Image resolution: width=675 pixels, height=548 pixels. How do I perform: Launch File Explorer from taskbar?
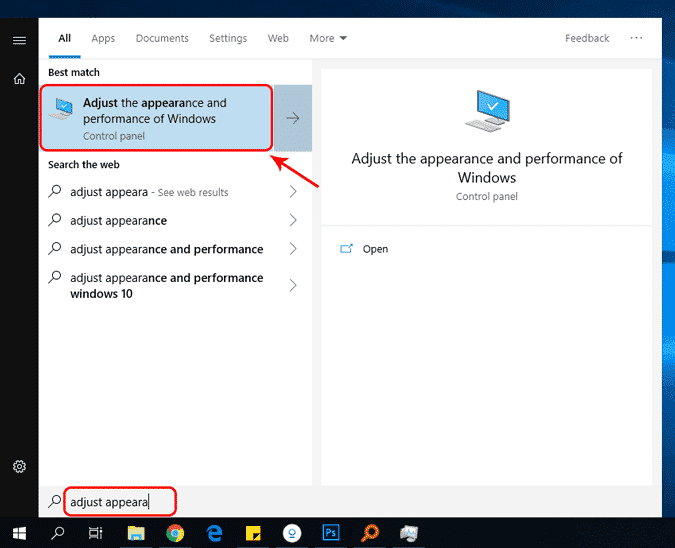tap(136, 533)
